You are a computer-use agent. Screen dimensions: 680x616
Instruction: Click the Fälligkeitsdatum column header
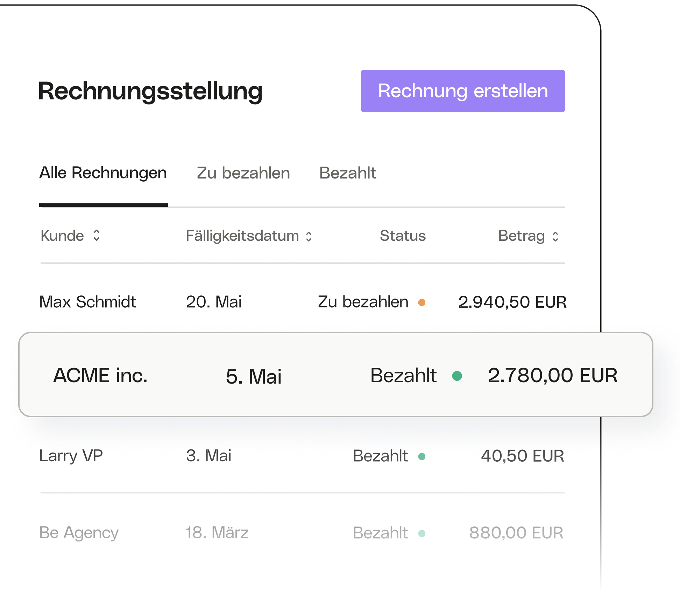(242, 236)
